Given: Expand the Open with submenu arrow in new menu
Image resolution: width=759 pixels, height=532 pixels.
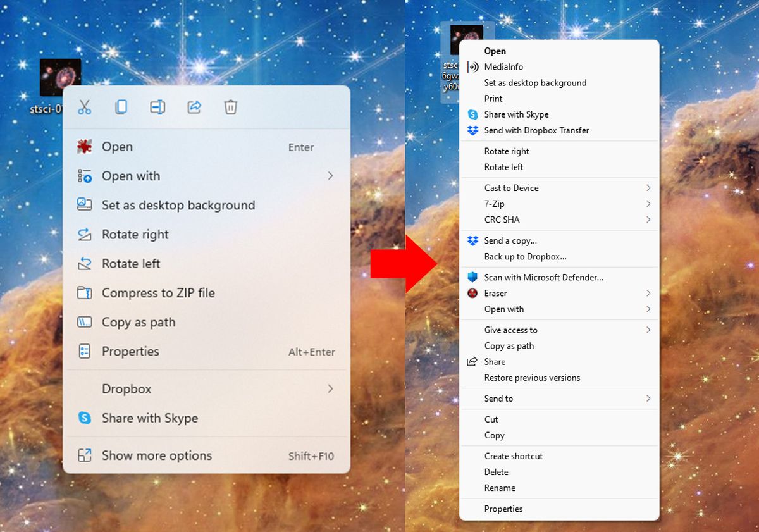Looking at the screenshot, I should (x=330, y=176).
